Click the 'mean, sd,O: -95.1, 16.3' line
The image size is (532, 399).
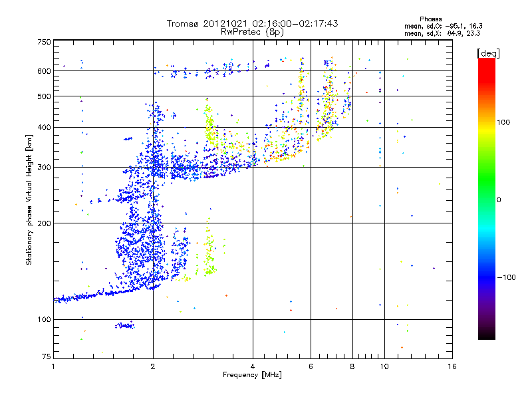(x=444, y=26)
